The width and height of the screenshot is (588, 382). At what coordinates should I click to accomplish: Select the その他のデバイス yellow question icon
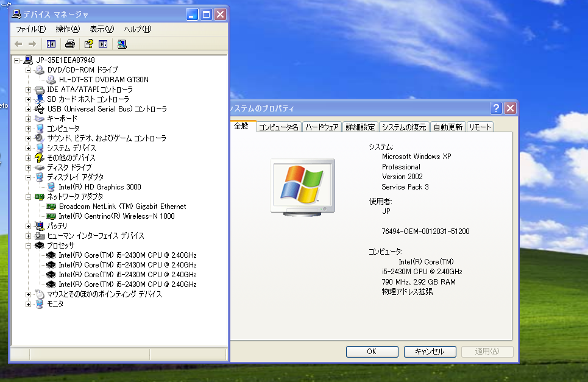click(x=40, y=158)
